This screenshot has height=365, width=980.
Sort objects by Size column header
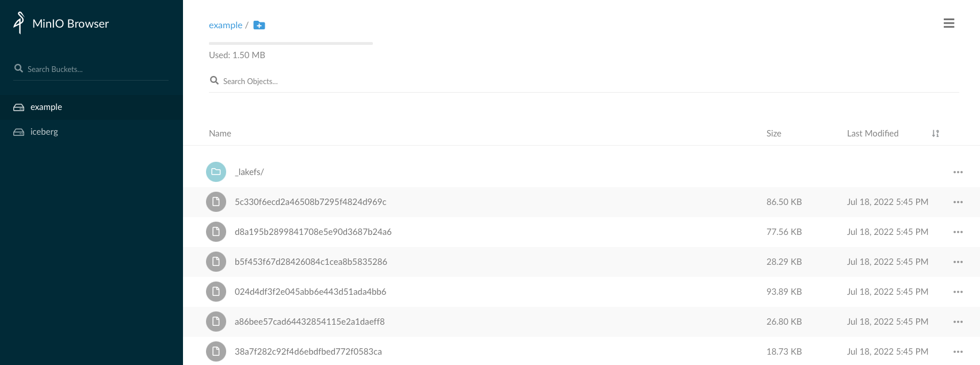773,134
